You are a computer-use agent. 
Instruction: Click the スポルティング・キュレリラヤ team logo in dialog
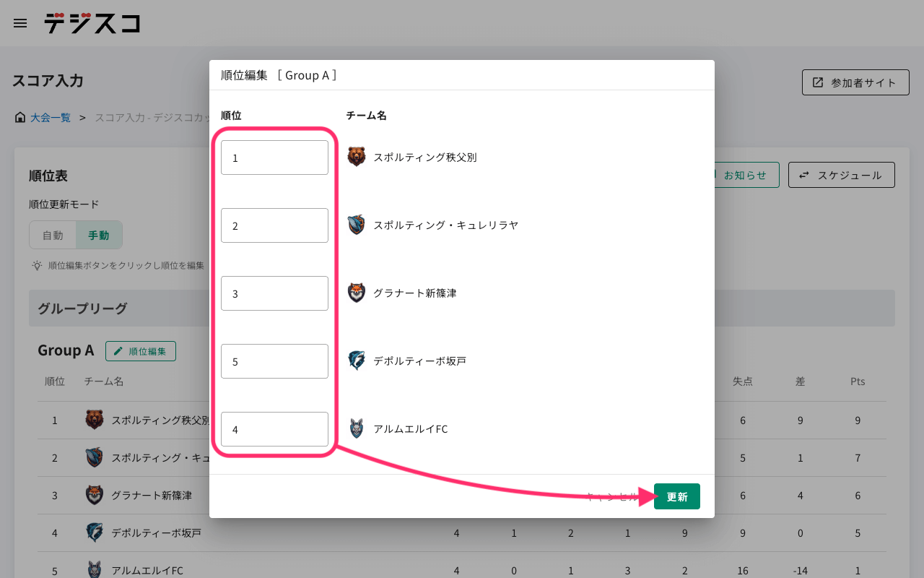[357, 225]
